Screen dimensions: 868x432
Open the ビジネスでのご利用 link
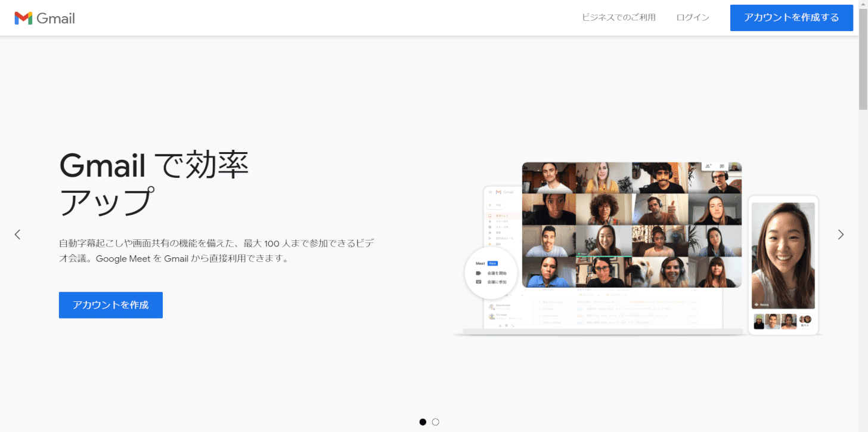tap(619, 17)
